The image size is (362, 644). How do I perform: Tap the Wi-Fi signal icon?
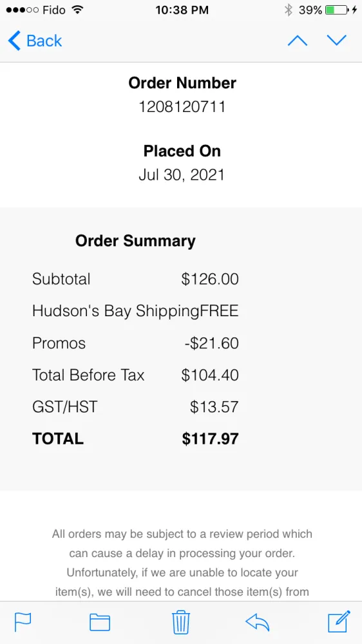pos(77,10)
